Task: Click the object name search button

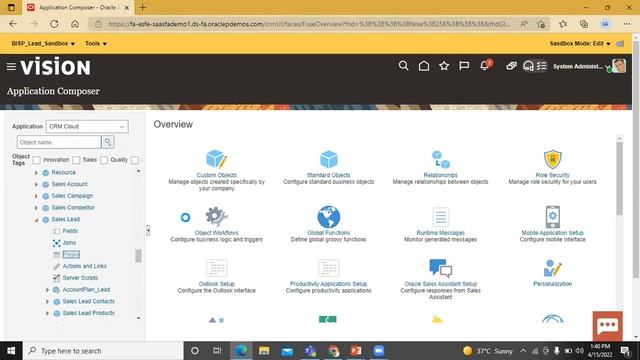Action: (108, 142)
